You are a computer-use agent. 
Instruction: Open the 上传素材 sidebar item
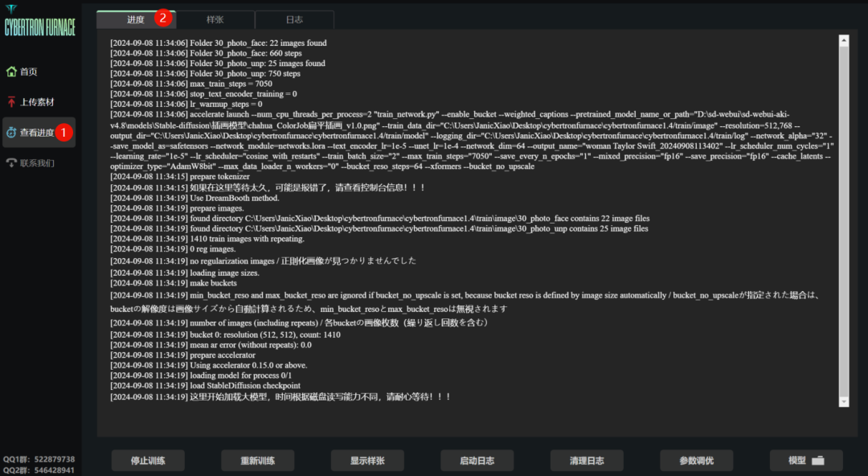[x=39, y=102]
